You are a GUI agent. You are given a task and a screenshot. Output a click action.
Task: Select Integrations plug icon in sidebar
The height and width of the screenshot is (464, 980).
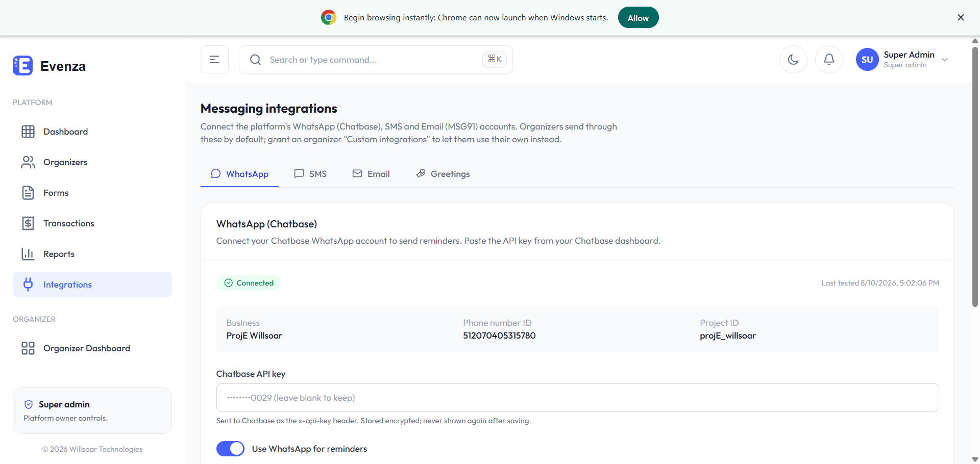pos(28,285)
